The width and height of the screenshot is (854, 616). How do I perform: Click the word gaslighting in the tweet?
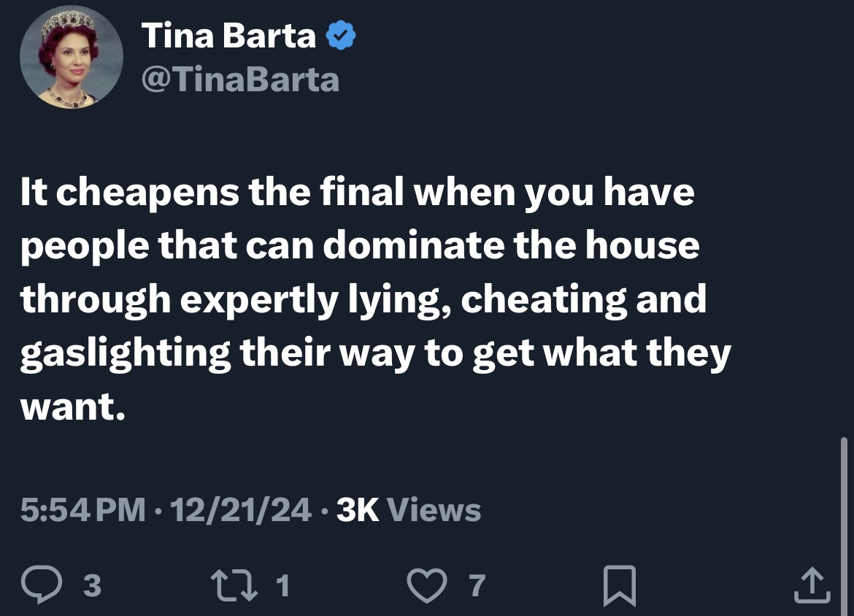126,353
